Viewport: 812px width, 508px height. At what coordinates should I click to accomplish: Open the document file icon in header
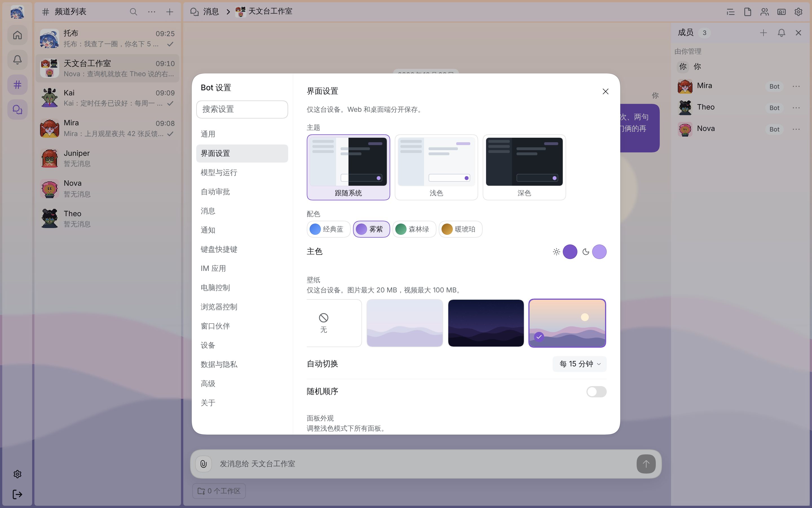click(748, 12)
